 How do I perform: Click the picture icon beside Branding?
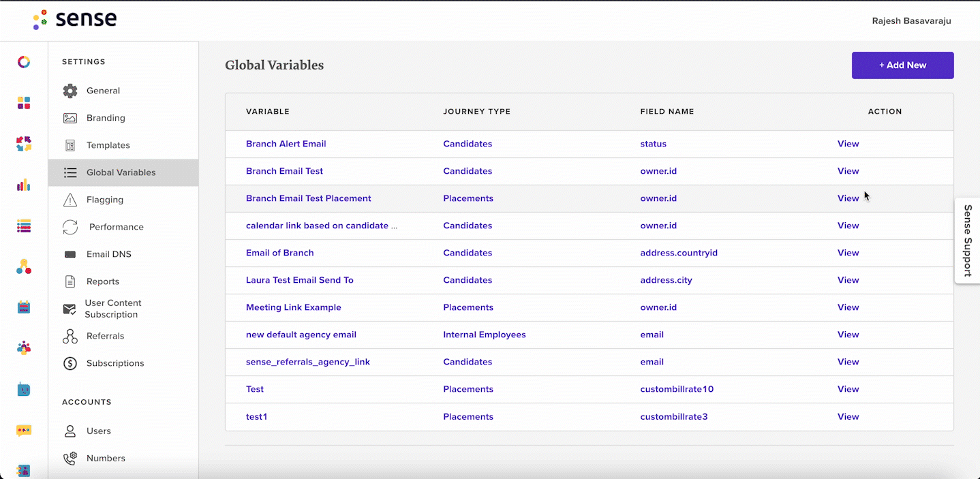coord(70,118)
